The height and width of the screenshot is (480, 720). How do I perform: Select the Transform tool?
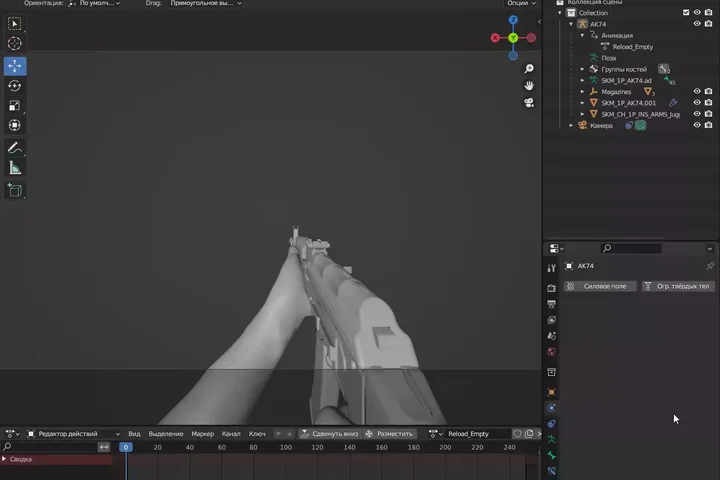click(15, 125)
